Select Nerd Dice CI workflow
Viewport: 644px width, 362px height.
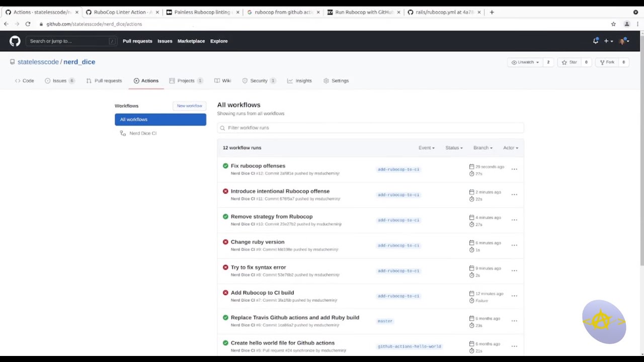tap(143, 133)
